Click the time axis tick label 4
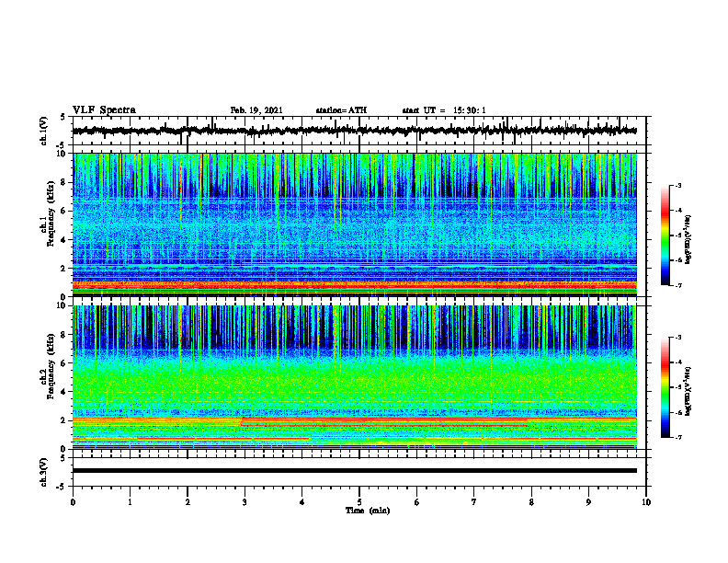Viewport: 728px width, 563px height. [x=302, y=502]
